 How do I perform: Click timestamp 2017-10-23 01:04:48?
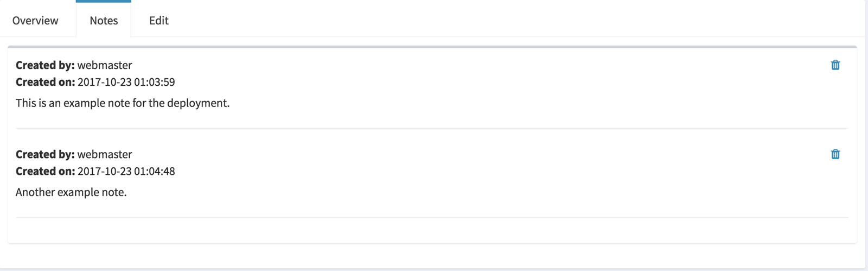click(126, 171)
